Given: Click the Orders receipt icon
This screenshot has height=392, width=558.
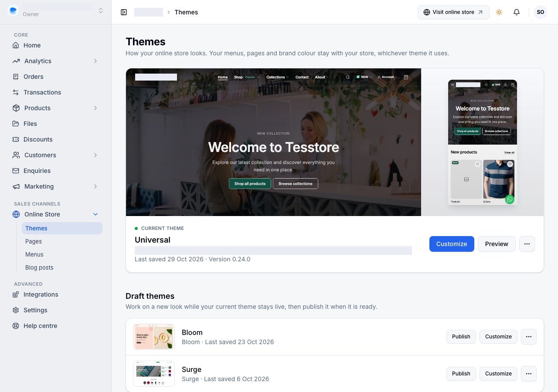Looking at the screenshot, I should (x=16, y=77).
